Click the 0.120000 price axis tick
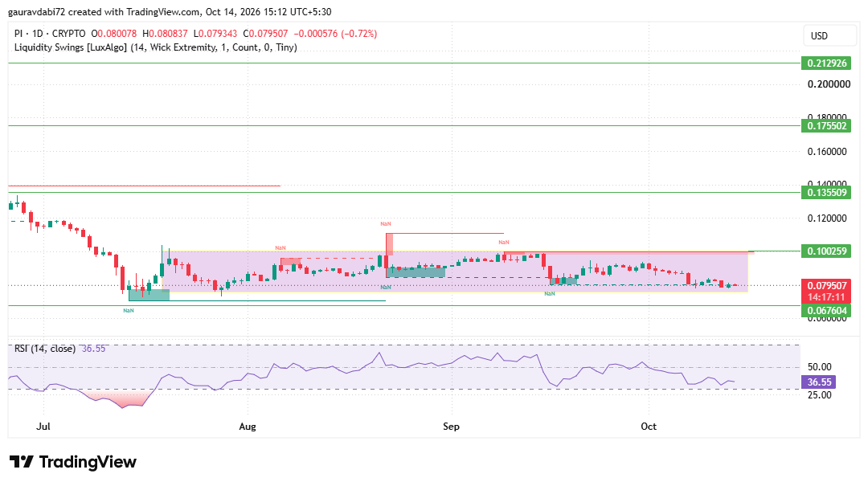Screen dimensions: 868x486 [x=827, y=218]
